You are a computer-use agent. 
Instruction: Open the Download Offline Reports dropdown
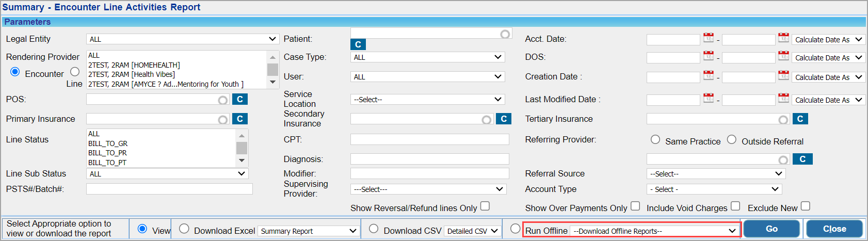(x=654, y=231)
